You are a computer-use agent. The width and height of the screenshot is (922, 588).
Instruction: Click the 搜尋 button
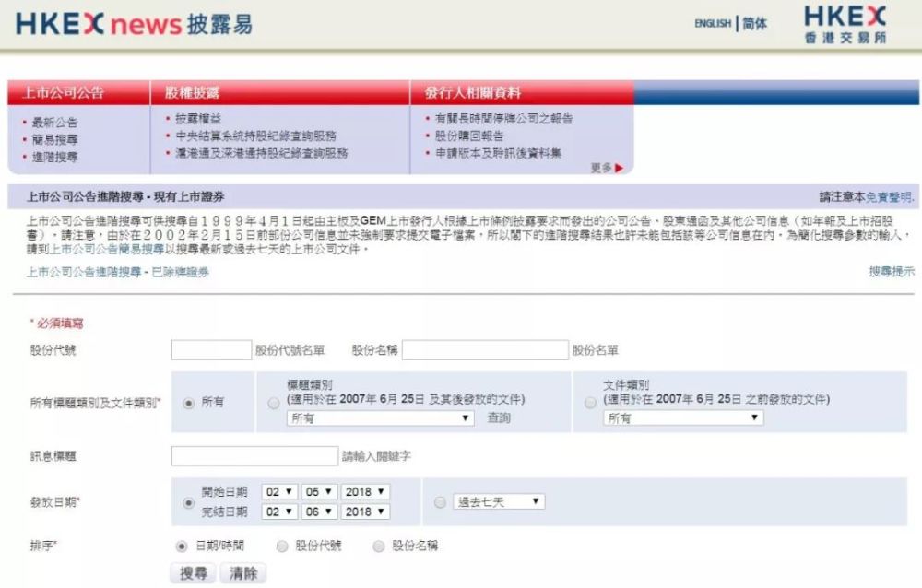194,573
